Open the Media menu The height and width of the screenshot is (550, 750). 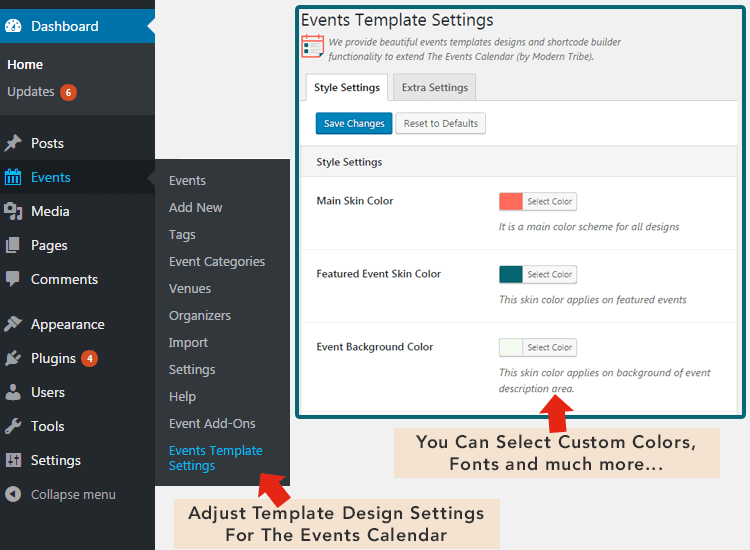point(50,211)
